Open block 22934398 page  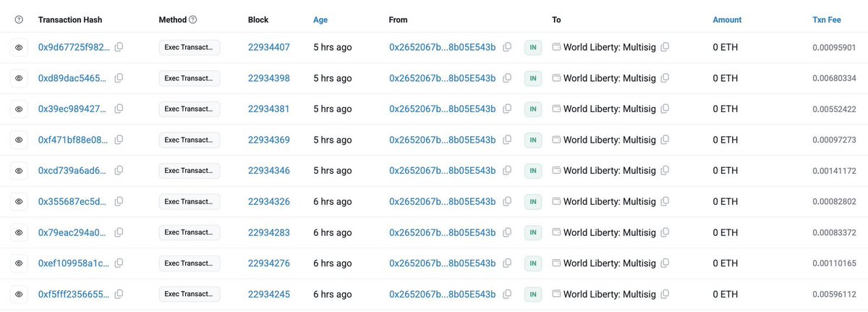point(269,78)
